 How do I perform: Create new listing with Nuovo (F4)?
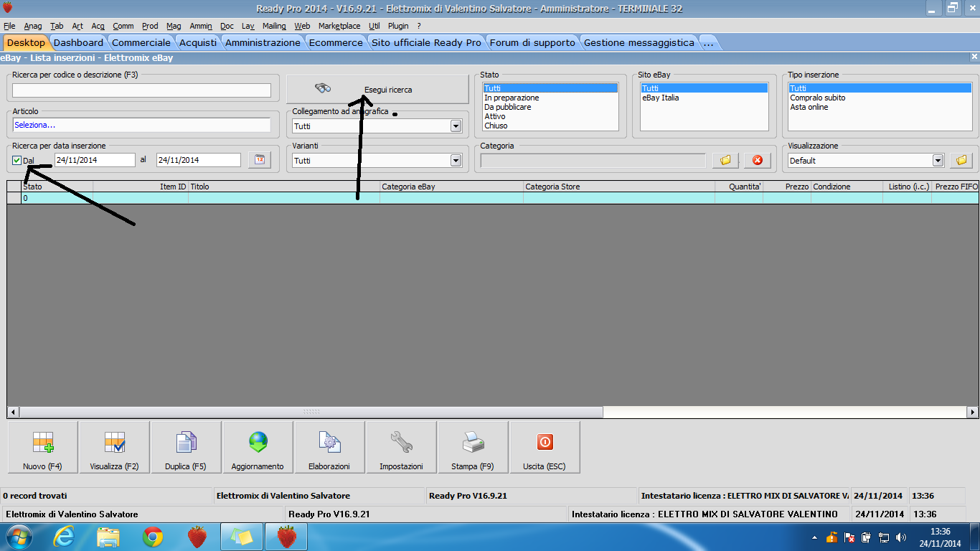click(x=43, y=448)
